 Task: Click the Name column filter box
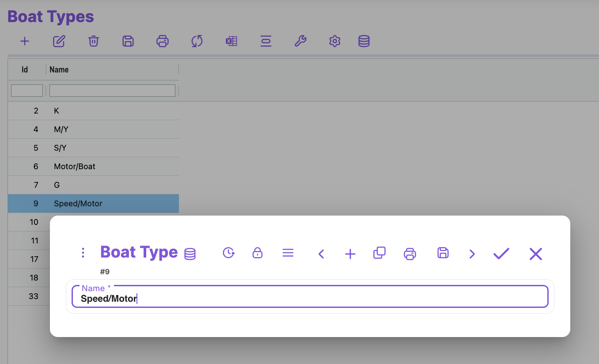point(112,91)
